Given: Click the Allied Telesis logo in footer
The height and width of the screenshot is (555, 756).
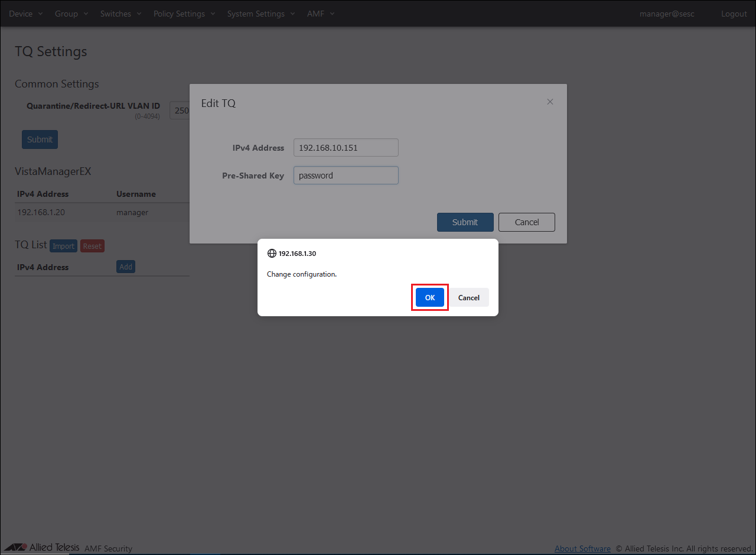Looking at the screenshot, I should click(x=43, y=547).
